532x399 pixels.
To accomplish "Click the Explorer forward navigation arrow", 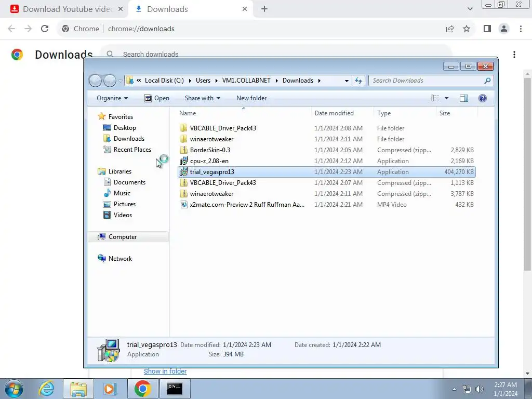I will click(110, 81).
